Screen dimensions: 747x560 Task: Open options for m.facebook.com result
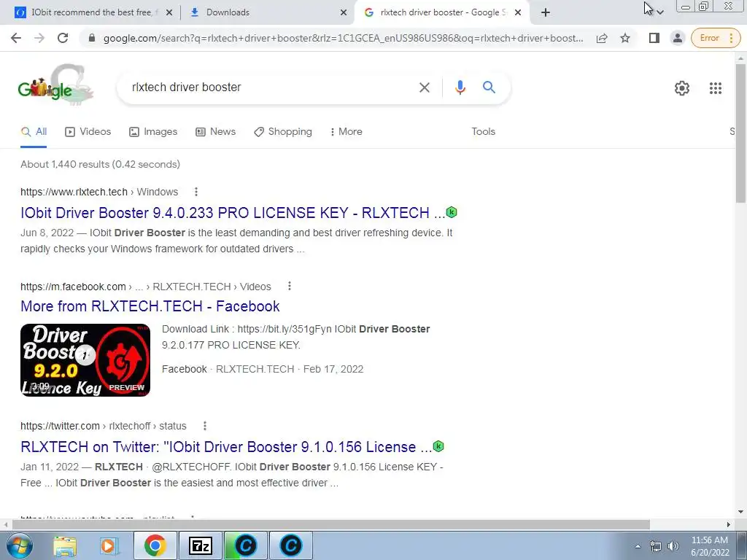click(289, 286)
